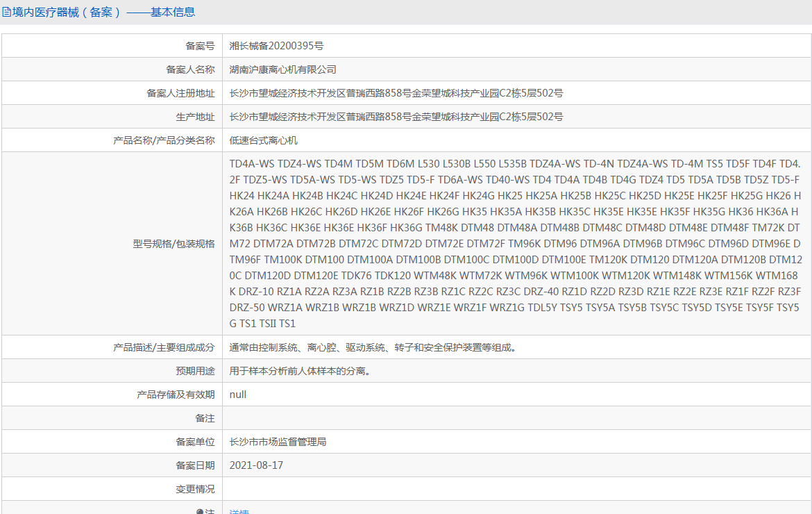Click the address value in the 备案人注册地址 row
Image resolution: width=812 pixels, height=514 pixels.
[x=396, y=93]
